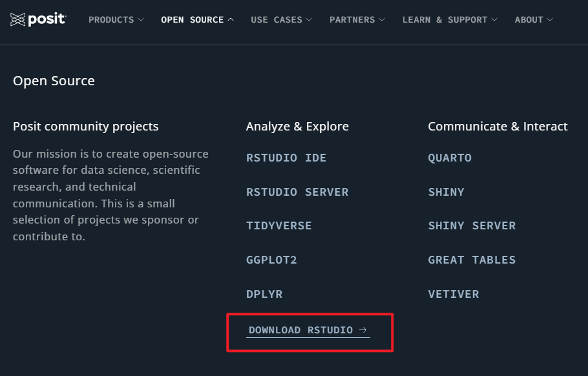The image size is (588, 376).
Task: Select the Shiny link
Action: [446, 192]
